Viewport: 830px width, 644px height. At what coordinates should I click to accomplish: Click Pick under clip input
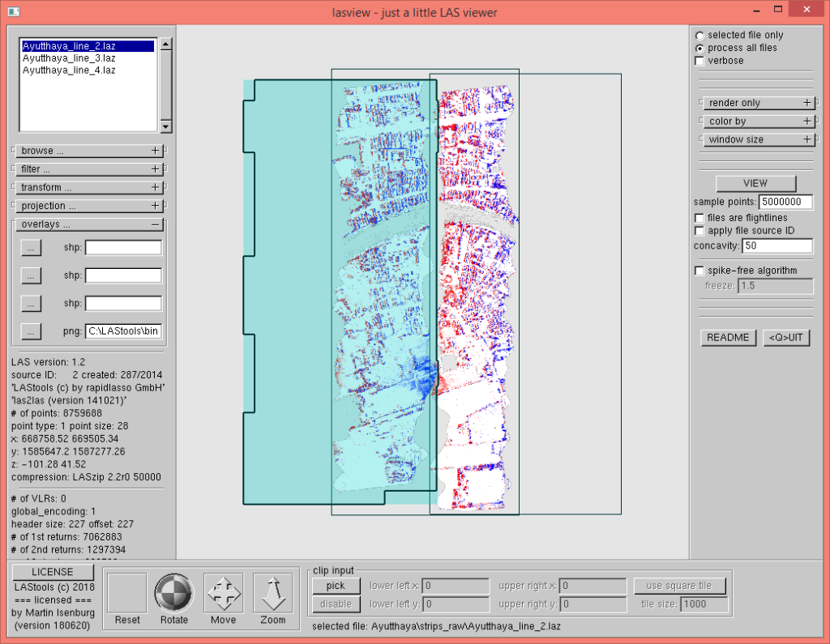336,585
